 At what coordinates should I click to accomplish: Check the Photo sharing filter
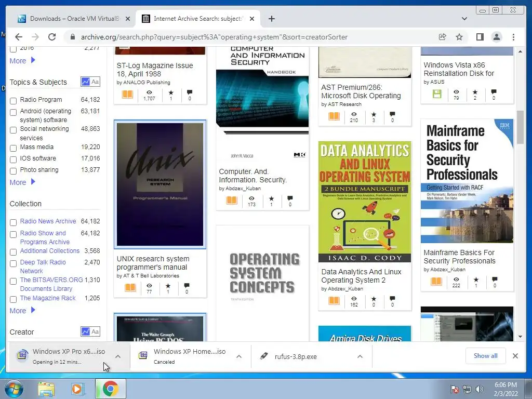pyautogui.click(x=13, y=171)
